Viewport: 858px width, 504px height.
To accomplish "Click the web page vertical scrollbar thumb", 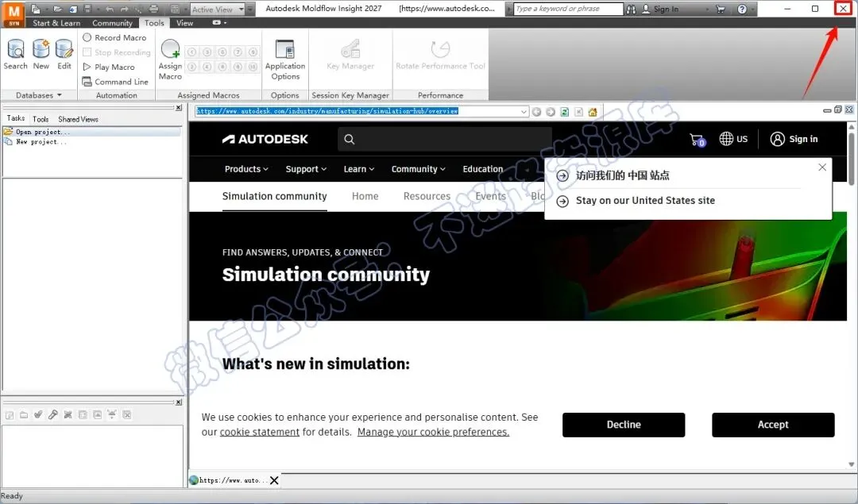I will (x=852, y=159).
